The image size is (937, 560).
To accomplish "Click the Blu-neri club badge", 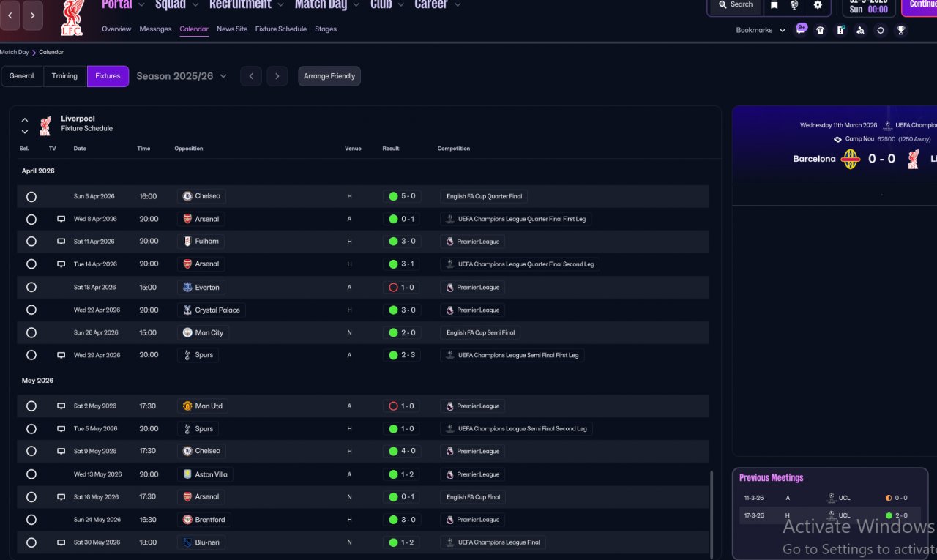I will pos(187,542).
